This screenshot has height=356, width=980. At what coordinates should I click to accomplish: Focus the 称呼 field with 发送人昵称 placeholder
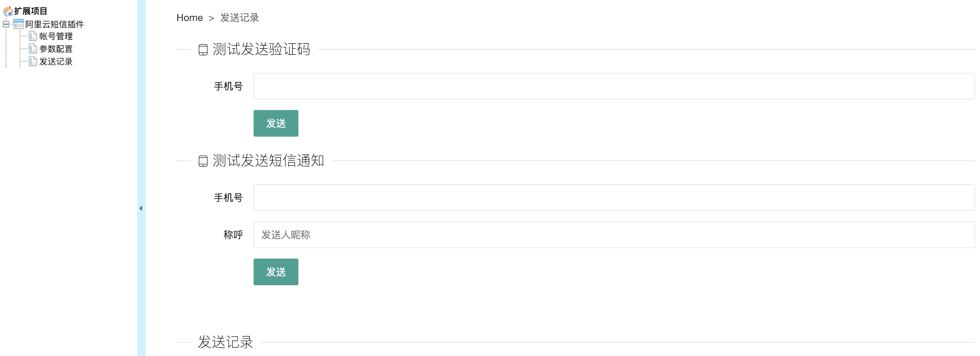coord(614,234)
